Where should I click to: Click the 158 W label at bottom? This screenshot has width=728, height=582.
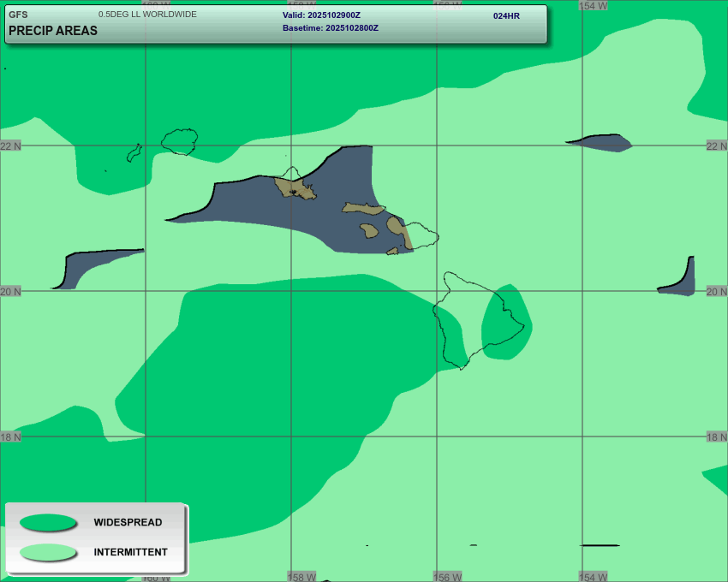301,577
